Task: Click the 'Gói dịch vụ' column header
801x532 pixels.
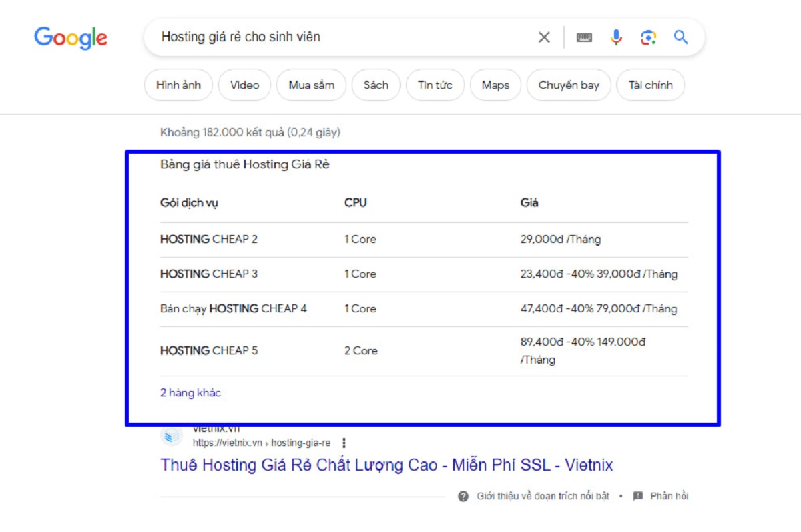Action: click(189, 203)
